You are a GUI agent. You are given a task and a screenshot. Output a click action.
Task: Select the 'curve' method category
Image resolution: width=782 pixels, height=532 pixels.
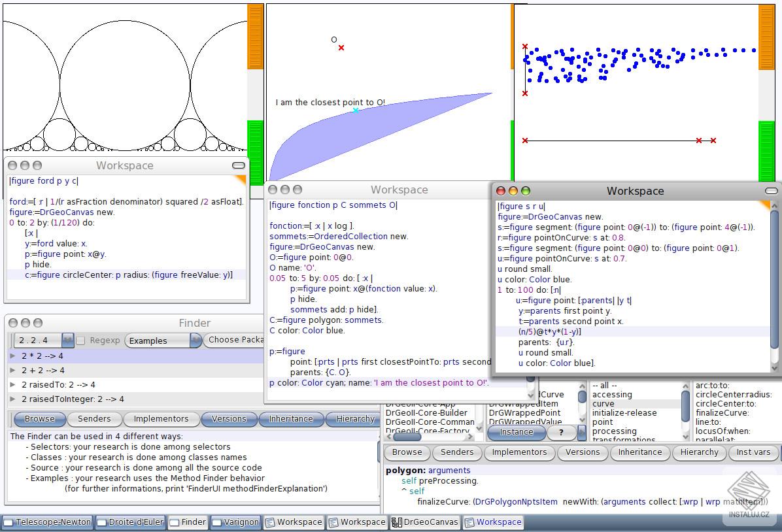(603, 404)
